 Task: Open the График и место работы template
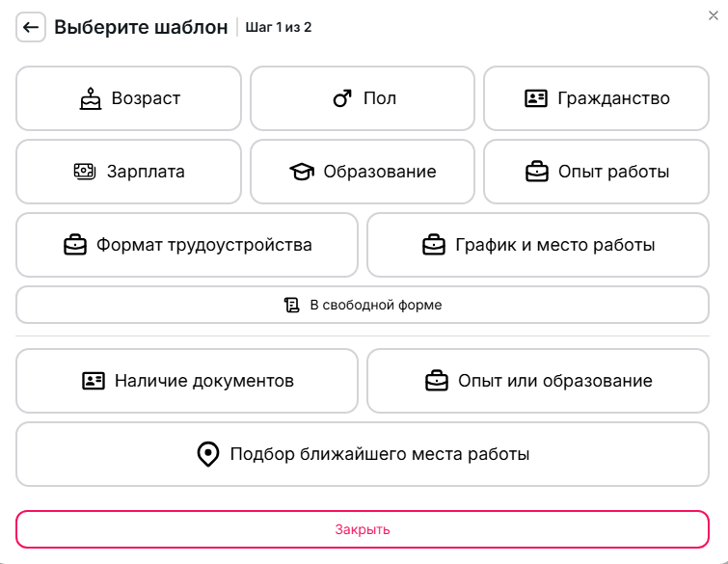click(538, 245)
